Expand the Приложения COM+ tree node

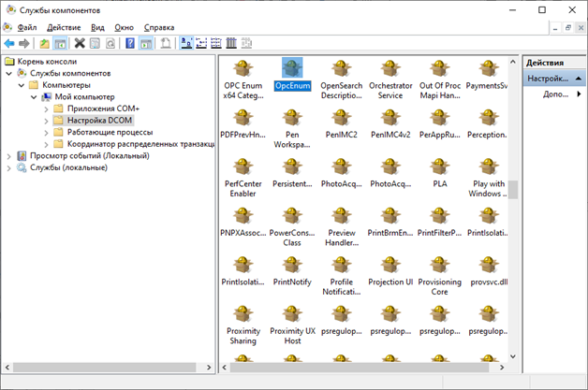pos(46,108)
